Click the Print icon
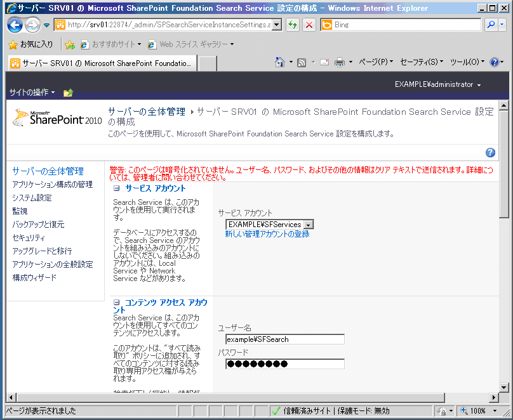The height and width of the screenshot is (420, 513). tap(339, 62)
